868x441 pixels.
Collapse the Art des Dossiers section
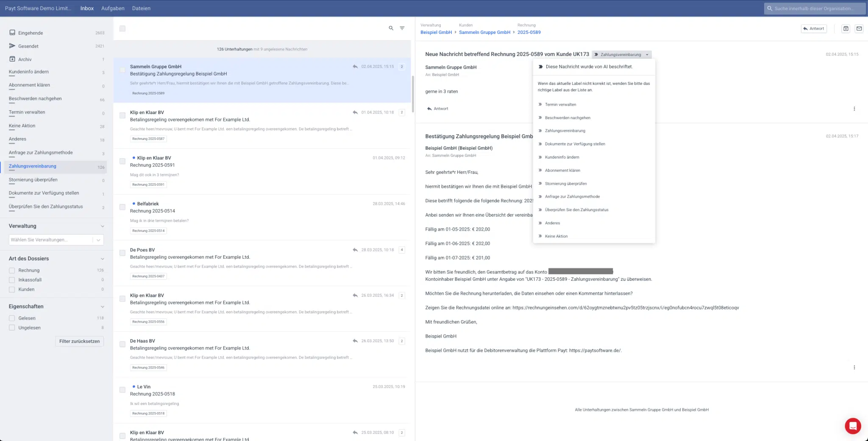point(102,259)
